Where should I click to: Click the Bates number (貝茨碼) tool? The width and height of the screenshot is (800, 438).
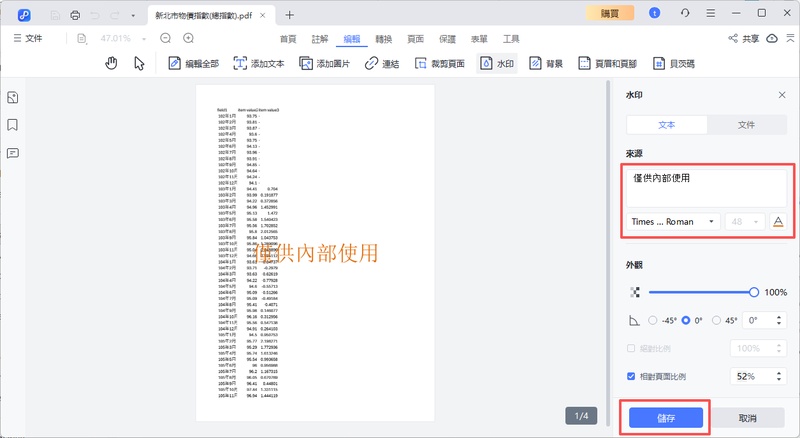pos(674,63)
